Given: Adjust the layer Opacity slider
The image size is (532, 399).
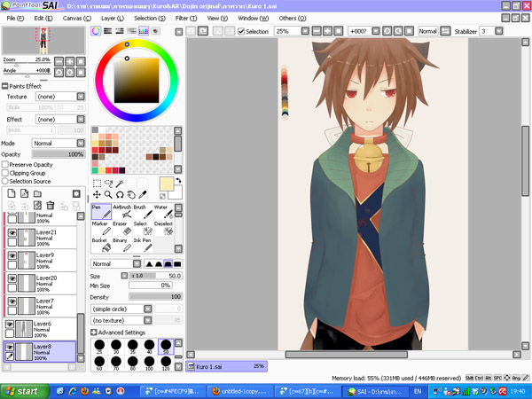Looking at the screenshot, I should [x=59, y=154].
